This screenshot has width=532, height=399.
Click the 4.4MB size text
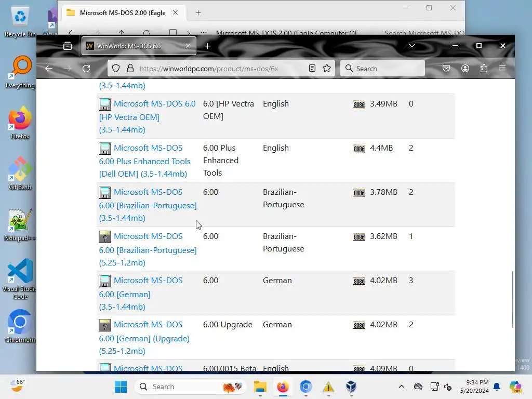(x=381, y=148)
